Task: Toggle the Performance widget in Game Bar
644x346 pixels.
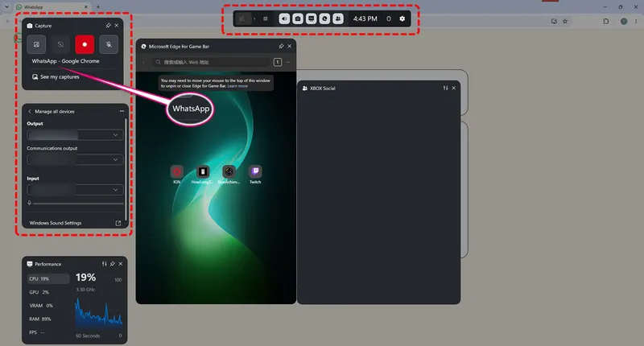Action: (312, 19)
